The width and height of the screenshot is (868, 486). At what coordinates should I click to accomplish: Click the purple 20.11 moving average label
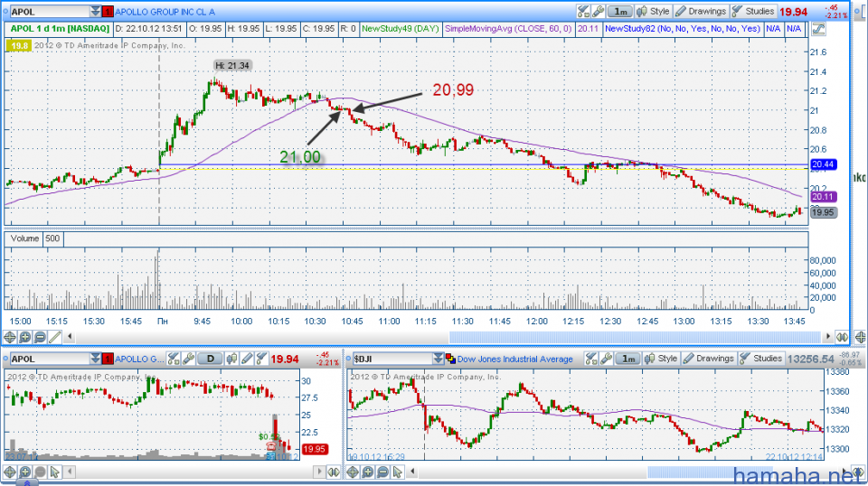823,197
